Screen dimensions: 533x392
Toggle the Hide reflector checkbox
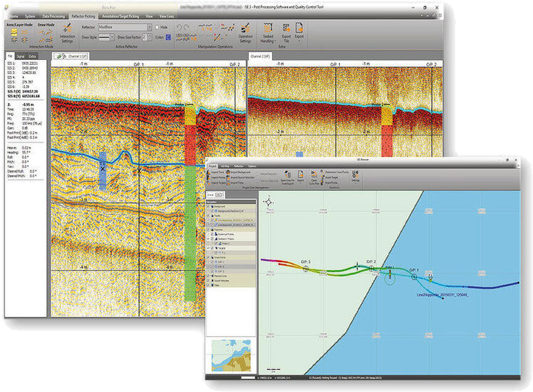tap(157, 27)
